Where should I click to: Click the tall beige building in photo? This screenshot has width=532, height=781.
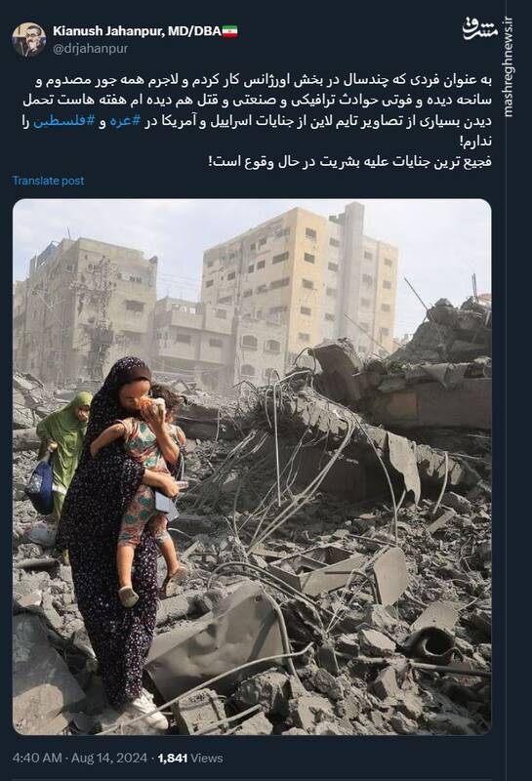click(299, 294)
